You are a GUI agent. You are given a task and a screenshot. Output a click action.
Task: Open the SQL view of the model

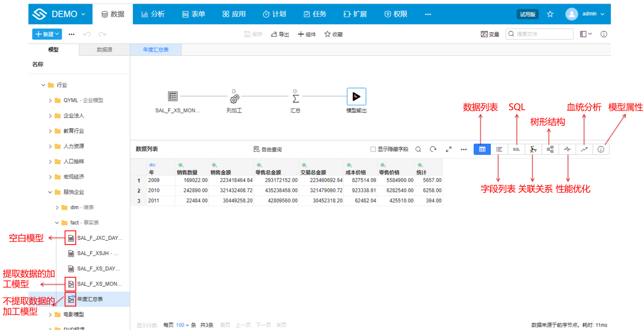tap(516, 149)
